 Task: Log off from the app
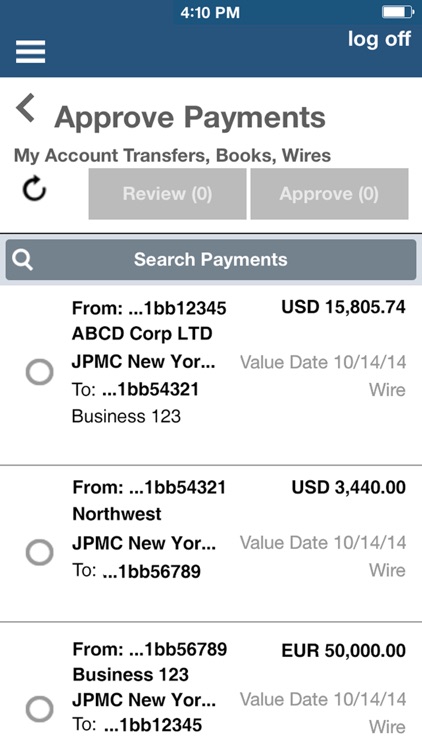pyautogui.click(x=379, y=39)
